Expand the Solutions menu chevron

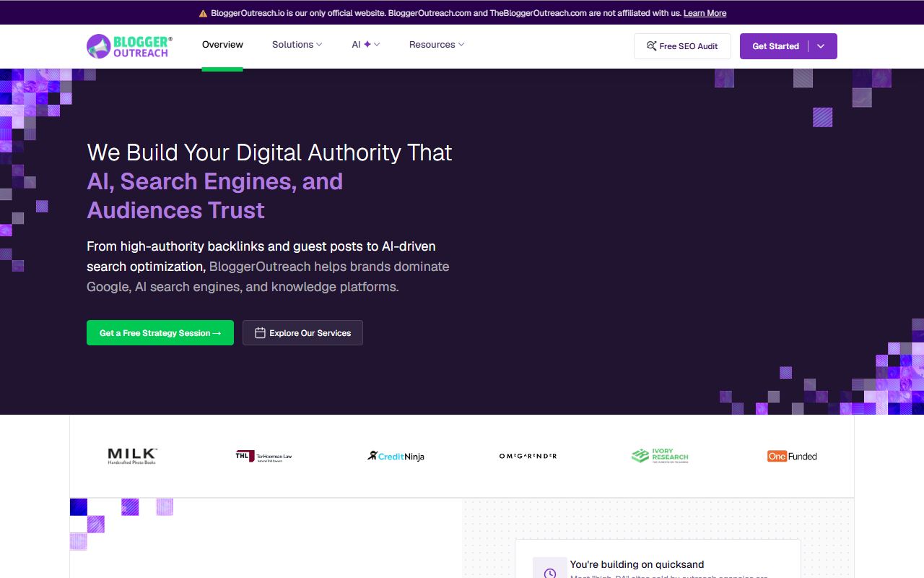pos(319,45)
